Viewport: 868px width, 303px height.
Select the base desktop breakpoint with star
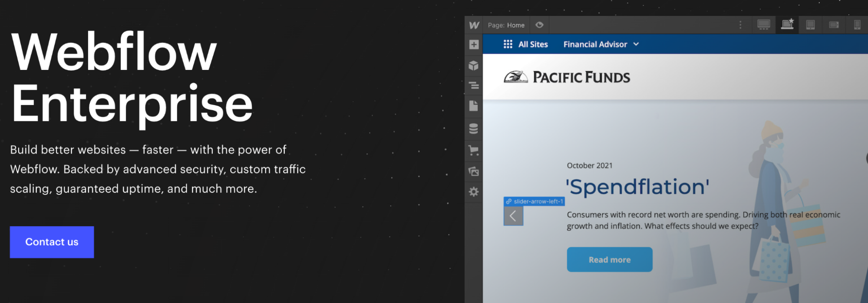pyautogui.click(x=787, y=24)
